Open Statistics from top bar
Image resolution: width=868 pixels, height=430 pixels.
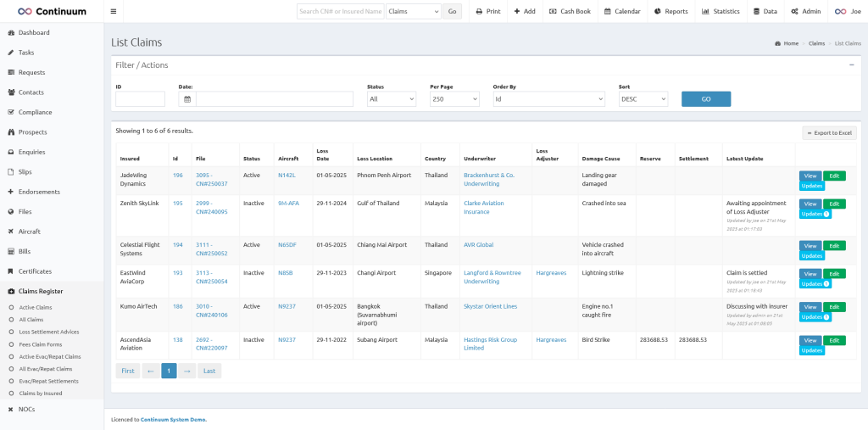(x=721, y=11)
